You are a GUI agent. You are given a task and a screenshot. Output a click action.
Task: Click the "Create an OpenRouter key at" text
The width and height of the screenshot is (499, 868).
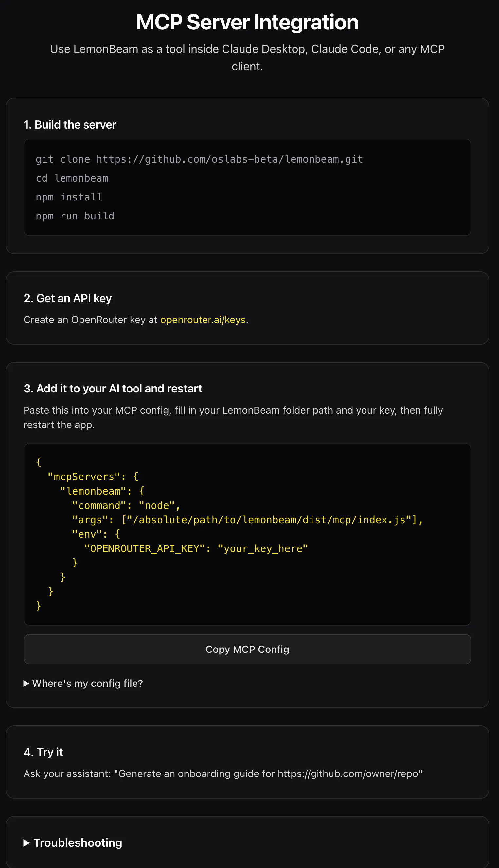coord(91,320)
